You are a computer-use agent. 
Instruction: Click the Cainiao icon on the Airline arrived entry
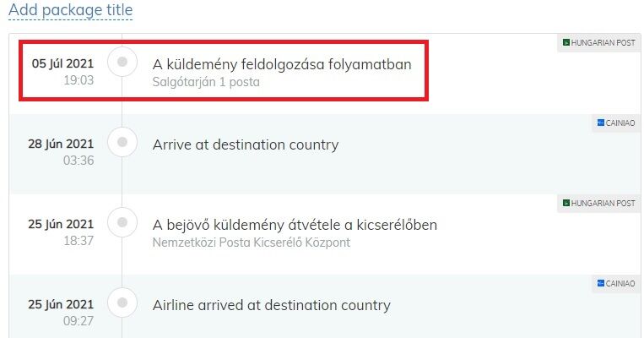tap(600, 283)
